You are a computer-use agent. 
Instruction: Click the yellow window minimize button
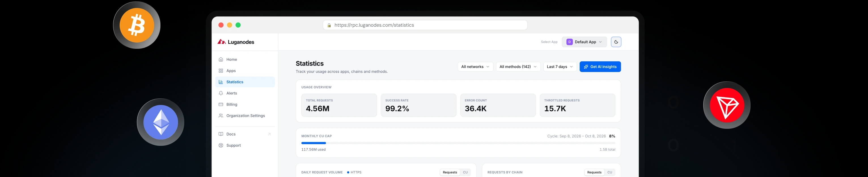[x=229, y=25]
